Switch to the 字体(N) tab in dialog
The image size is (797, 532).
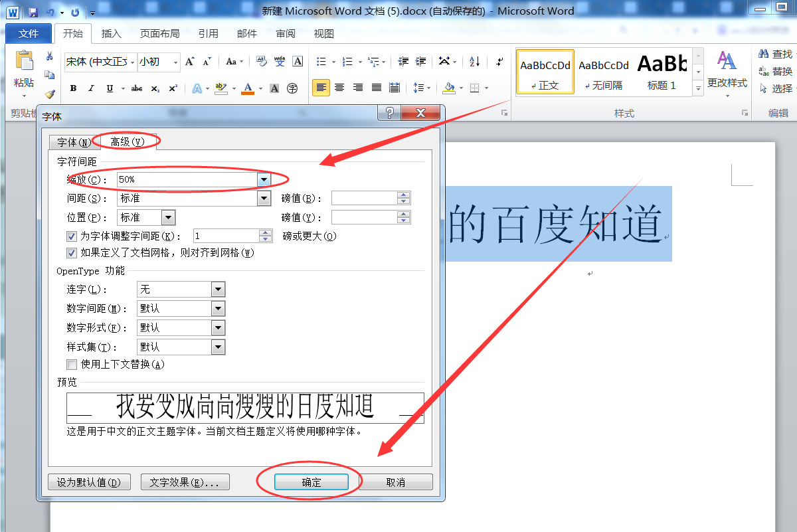(74, 142)
